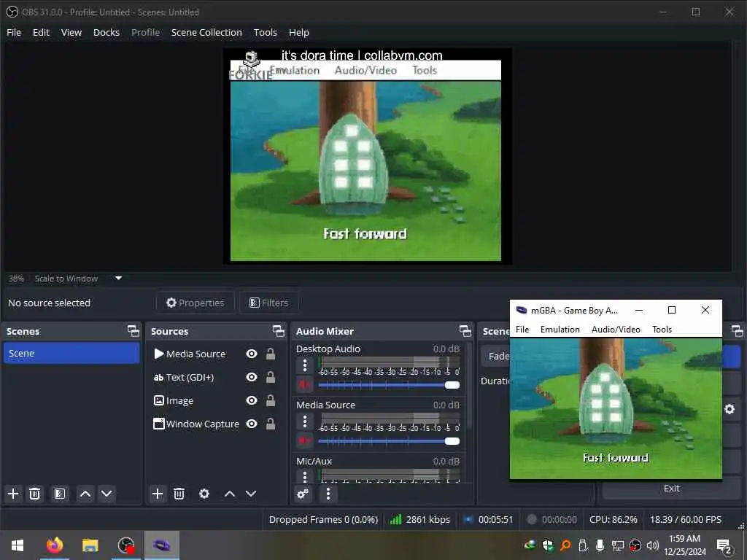Image resolution: width=747 pixels, height=560 pixels.
Task: Undock the Audio Mixer panel
Action: [x=465, y=331]
